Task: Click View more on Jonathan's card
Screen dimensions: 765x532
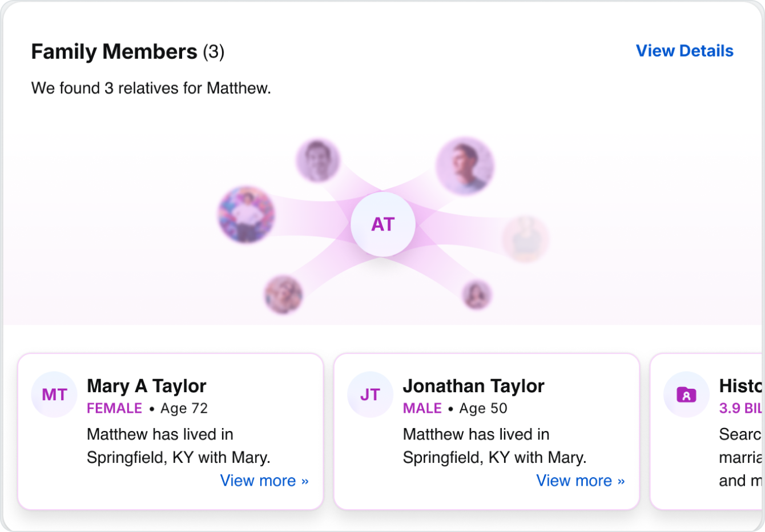Action: click(x=580, y=481)
